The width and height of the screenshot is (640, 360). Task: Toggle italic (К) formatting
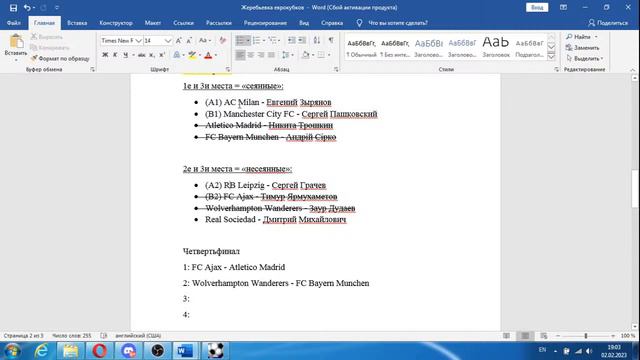pyautogui.click(x=115, y=55)
